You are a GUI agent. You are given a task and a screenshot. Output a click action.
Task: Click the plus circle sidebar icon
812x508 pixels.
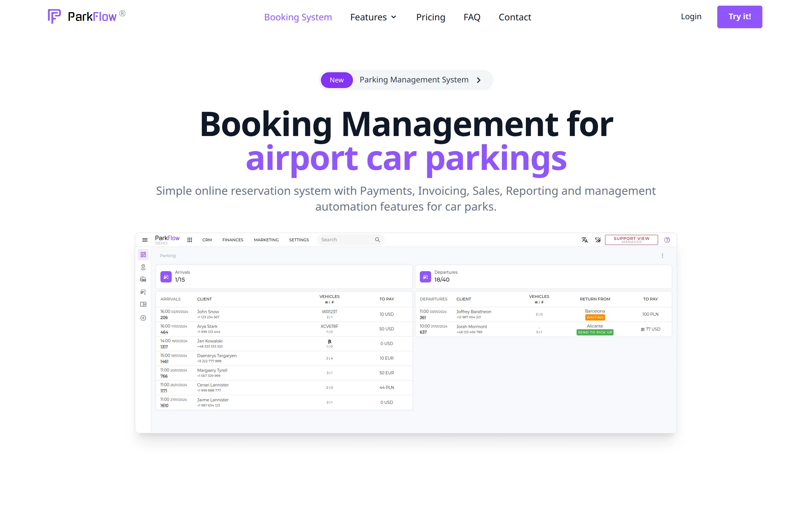(x=143, y=318)
